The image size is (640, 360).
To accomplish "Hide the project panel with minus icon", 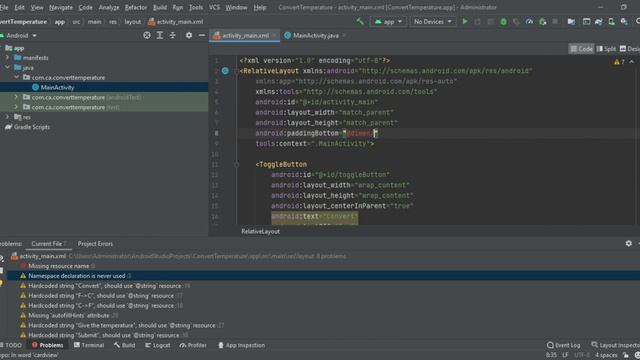I will 202,36.
